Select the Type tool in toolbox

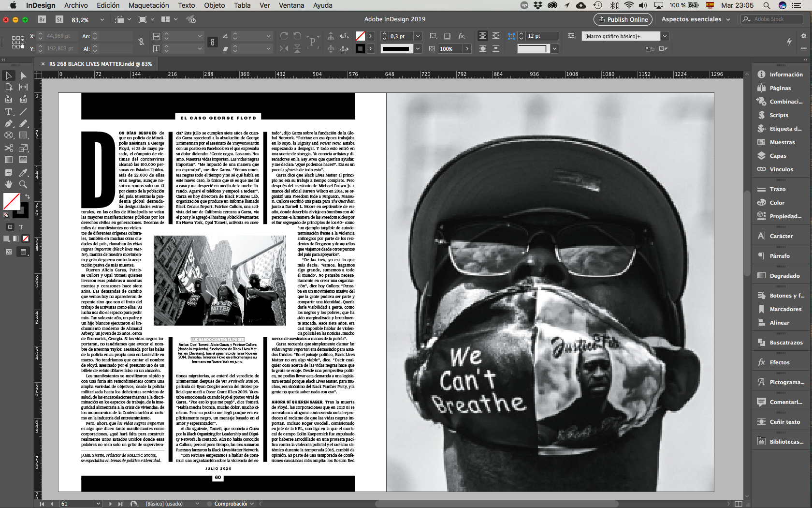9,112
